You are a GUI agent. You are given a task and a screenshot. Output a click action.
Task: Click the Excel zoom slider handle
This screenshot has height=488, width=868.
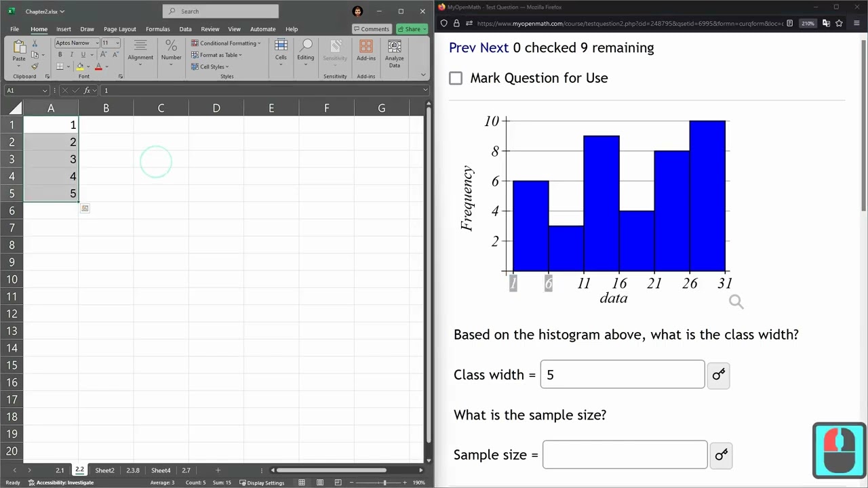384,483
